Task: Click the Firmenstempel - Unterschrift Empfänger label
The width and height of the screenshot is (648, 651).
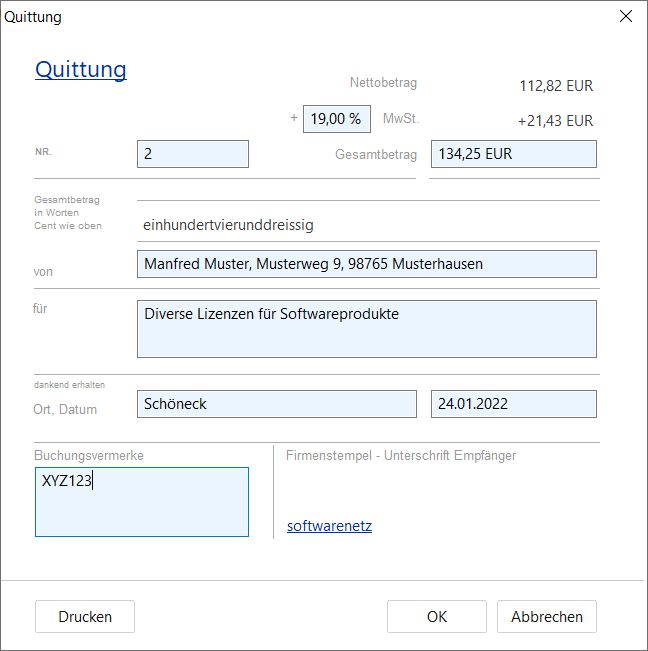Action: (401, 456)
